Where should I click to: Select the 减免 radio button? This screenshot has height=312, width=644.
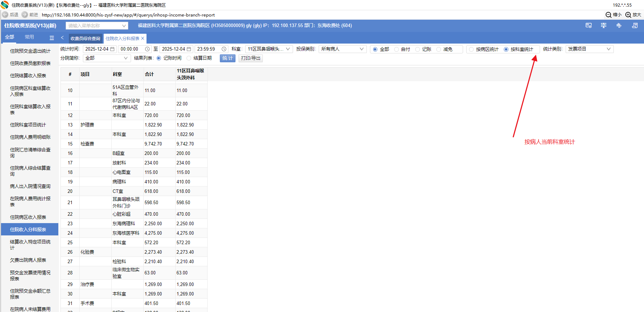coord(438,50)
